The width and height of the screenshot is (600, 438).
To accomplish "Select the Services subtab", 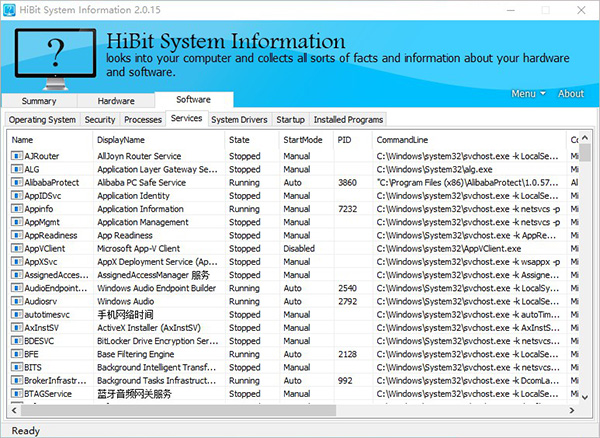I will click(x=187, y=119).
